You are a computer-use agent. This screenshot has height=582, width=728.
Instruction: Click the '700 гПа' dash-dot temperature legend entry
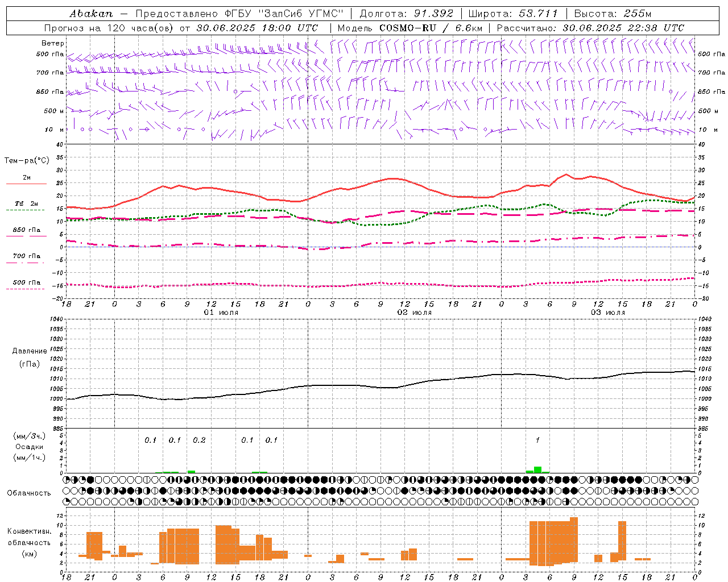pyautogui.click(x=26, y=256)
